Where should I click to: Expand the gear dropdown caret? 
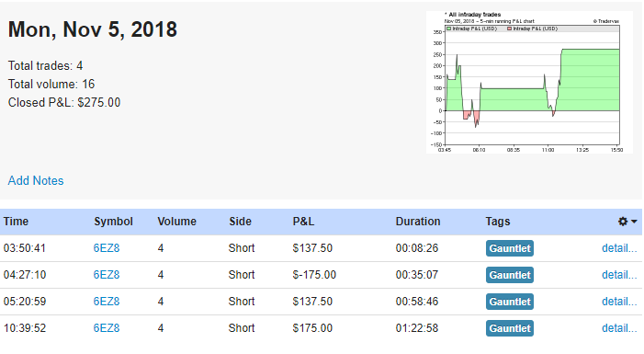pyautogui.click(x=634, y=222)
